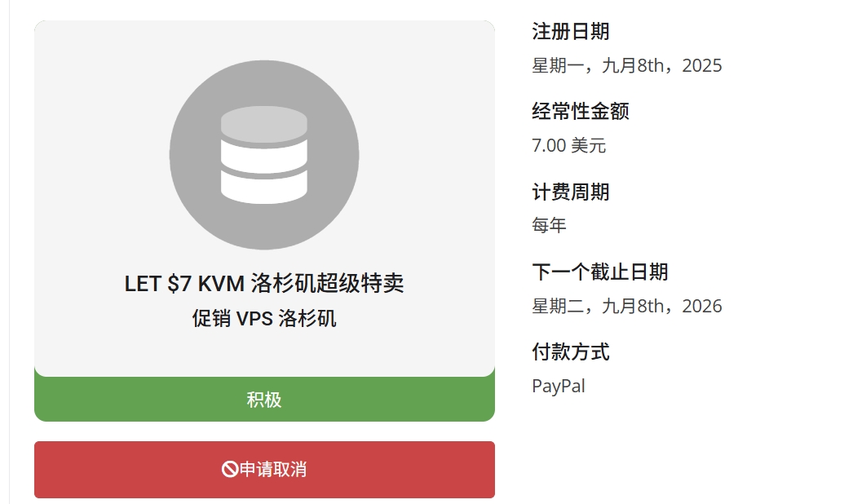Click the 下一个截止日期 next due date heading
The width and height of the screenshot is (844, 504).
pyautogui.click(x=599, y=272)
